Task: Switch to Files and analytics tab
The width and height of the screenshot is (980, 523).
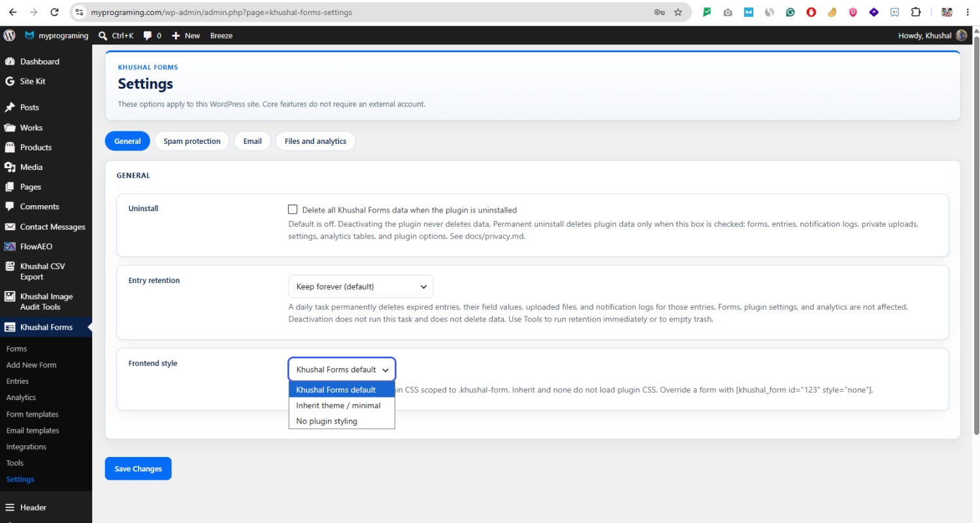Action: (x=316, y=141)
